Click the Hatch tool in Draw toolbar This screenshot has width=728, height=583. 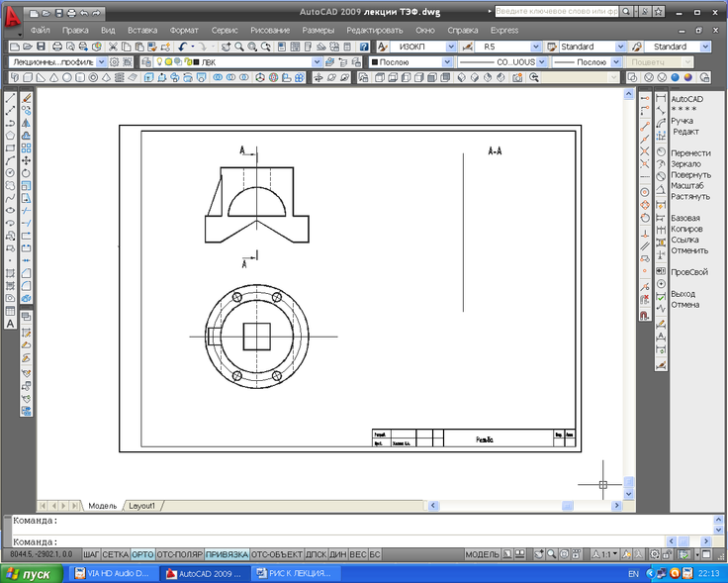(x=11, y=285)
